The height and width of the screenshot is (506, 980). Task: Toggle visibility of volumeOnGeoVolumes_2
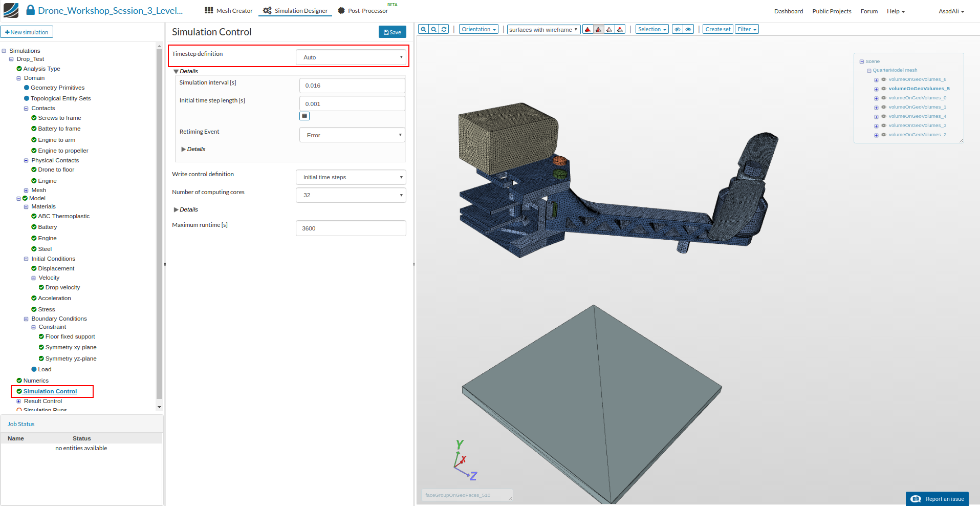click(x=884, y=135)
